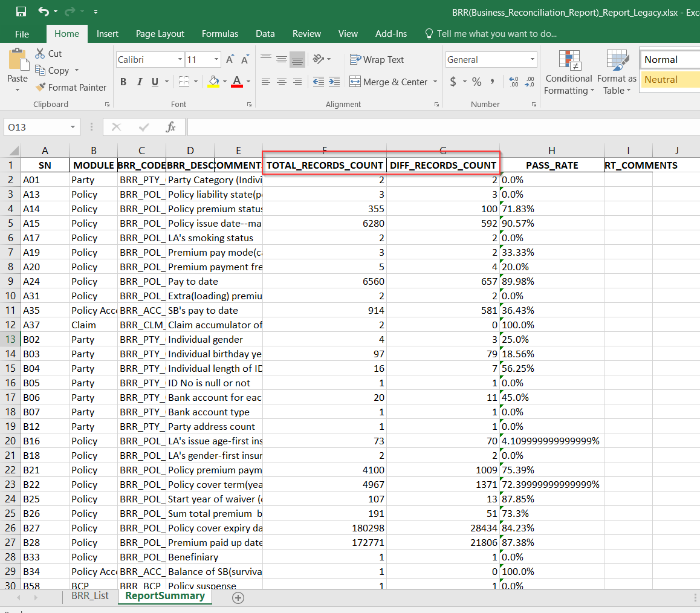Screen dimensions: 700x613
Task: Decrease font size with small A icon
Action: 245,59
